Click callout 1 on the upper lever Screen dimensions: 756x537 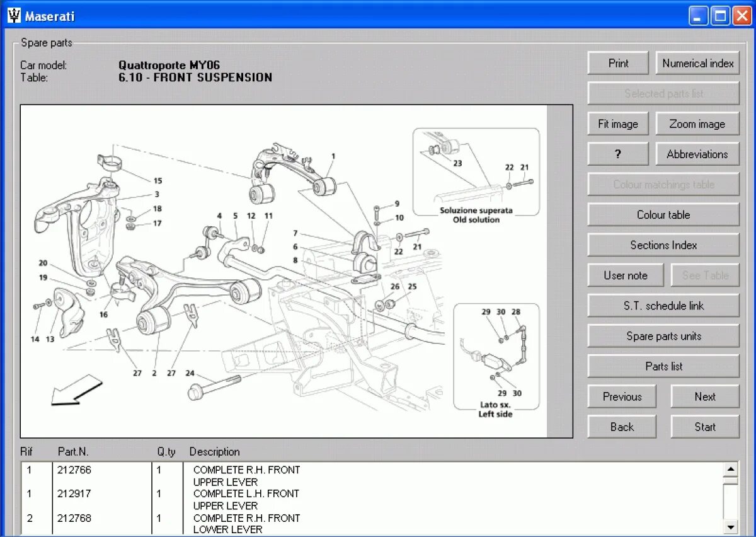coord(333,156)
